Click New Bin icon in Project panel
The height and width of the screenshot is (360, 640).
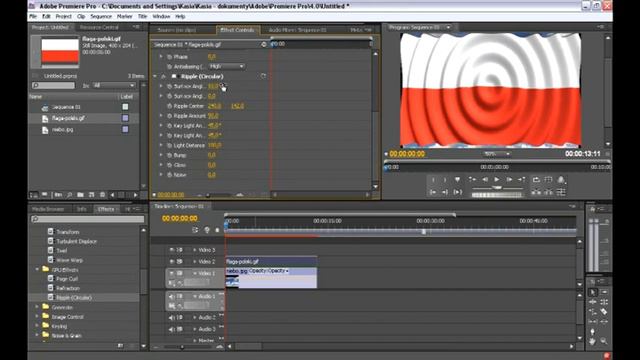[x=80, y=195]
